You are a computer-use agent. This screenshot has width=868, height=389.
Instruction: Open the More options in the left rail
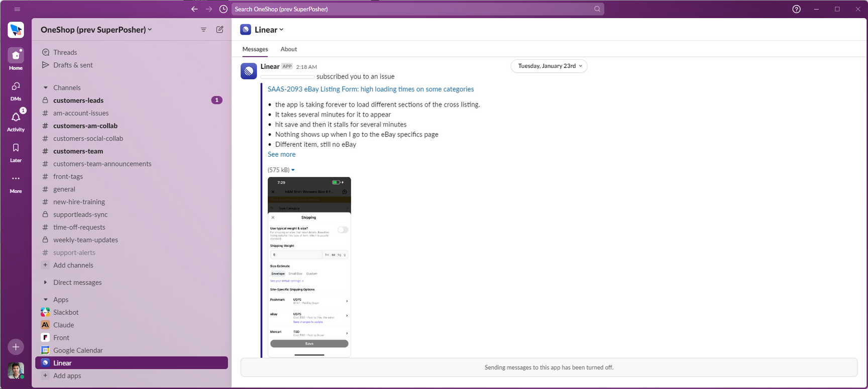tap(16, 182)
